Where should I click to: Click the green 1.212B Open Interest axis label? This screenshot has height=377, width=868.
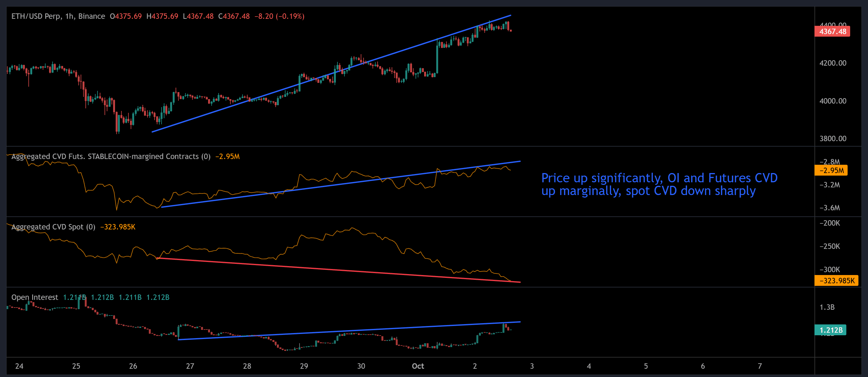[x=830, y=330]
